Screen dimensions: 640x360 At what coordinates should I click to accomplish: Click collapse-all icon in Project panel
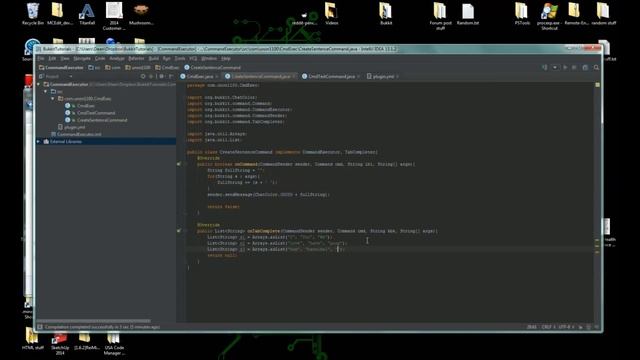tap(151, 76)
